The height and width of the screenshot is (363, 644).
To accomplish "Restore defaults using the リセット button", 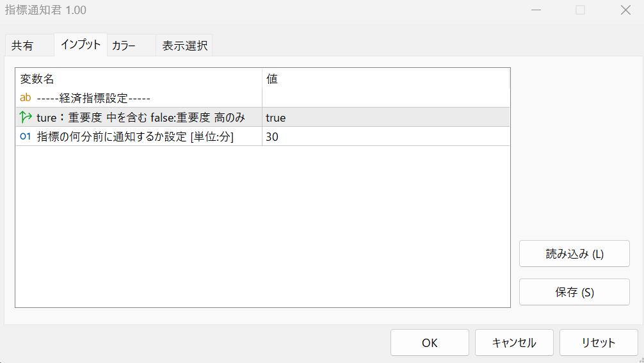I will (x=598, y=343).
